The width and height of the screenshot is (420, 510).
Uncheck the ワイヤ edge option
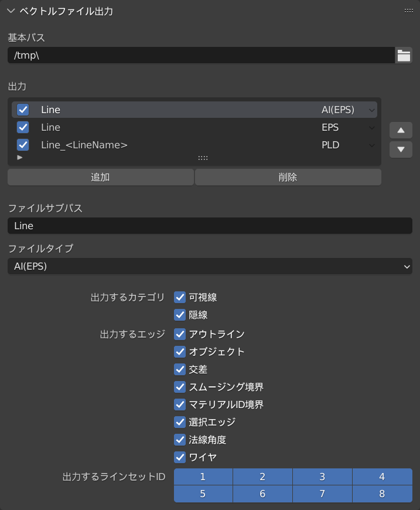coord(180,457)
